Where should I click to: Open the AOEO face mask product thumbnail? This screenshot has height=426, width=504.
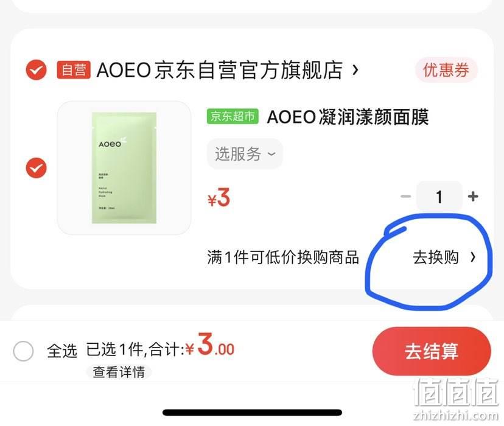[x=124, y=168]
